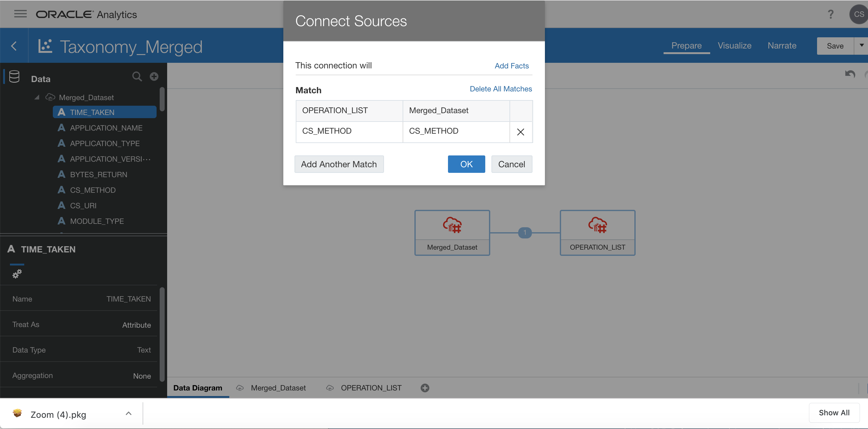Click the add data plus icon
The height and width of the screenshot is (429, 868).
pyautogui.click(x=154, y=76)
